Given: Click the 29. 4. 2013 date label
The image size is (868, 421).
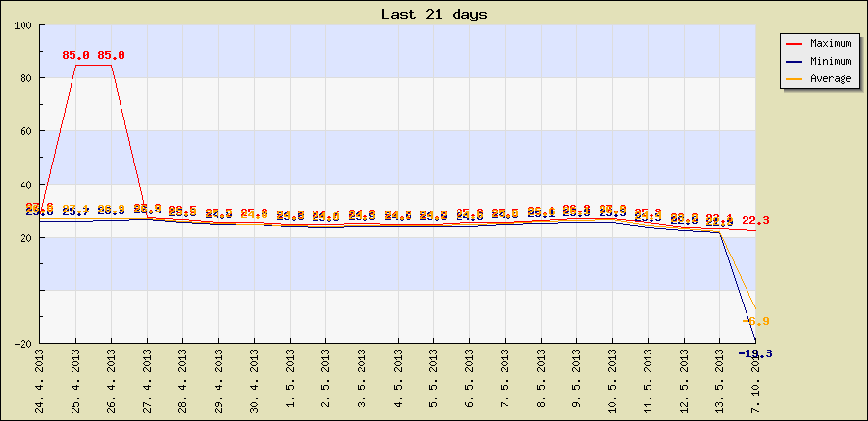Looking at the screenshot, I should (218, 382).
